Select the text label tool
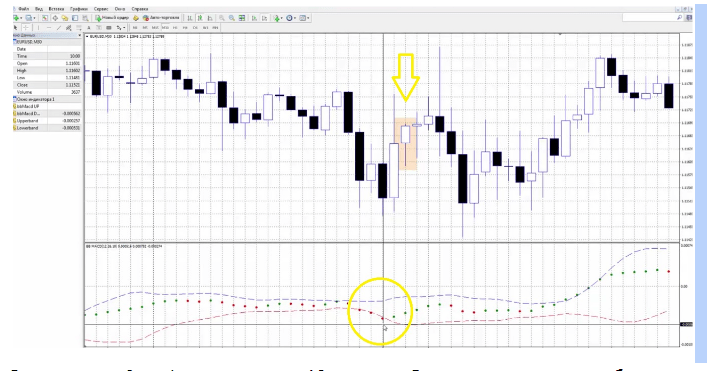 click(x=98, y=27)
